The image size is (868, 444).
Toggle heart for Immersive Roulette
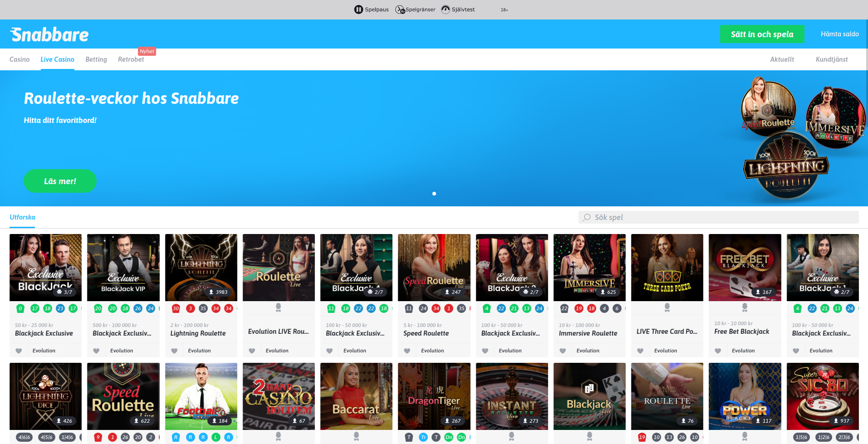[x=563, y=351]
